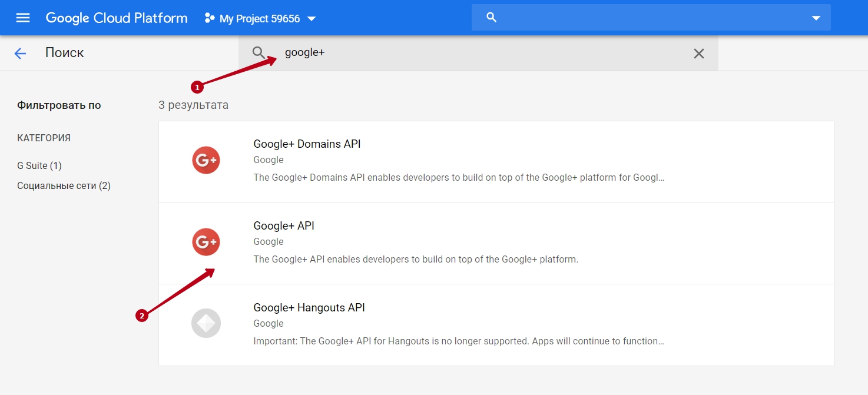This screenshot has height=395, width=868.
Task: Open the hamburger navigation menu
Action: [23, 18]
